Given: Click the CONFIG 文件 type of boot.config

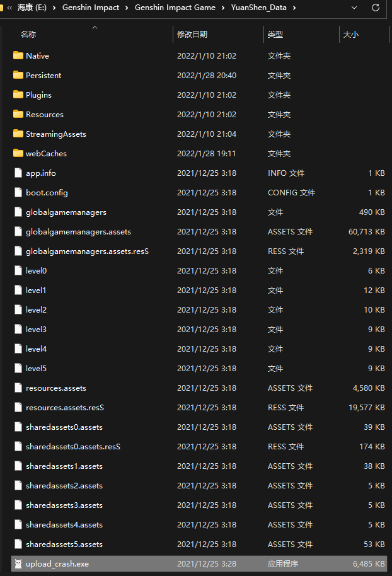Looking at the screenshot, I should [x=291, y=192].
